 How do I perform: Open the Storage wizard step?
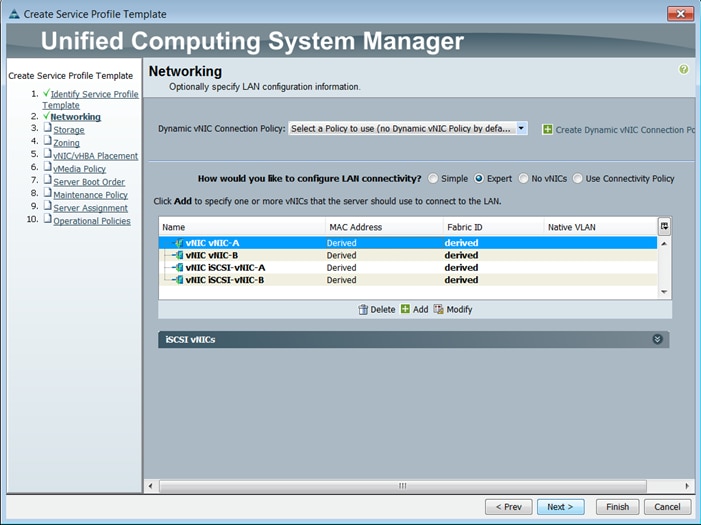click(69, 130)
